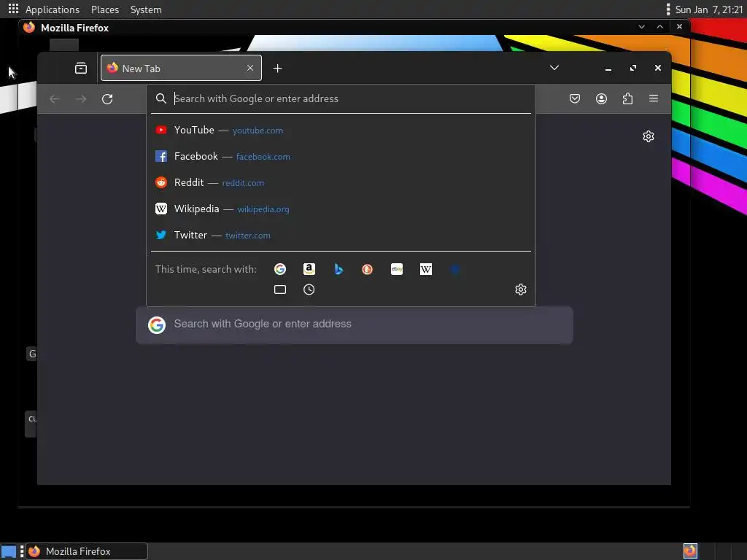This screenshot has height=560, width=747.
Task: Click the clock showing Sun Jan 7
Action: [x=709, y=9]
